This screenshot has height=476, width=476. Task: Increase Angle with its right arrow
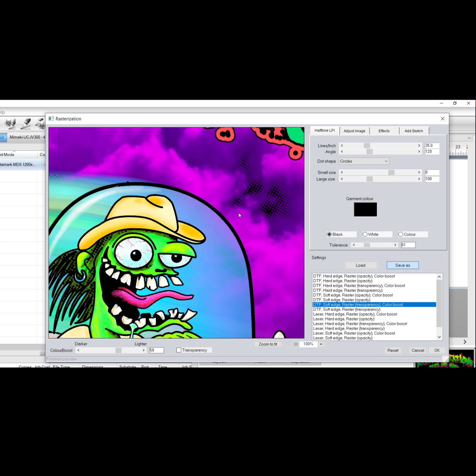[419, 152]
